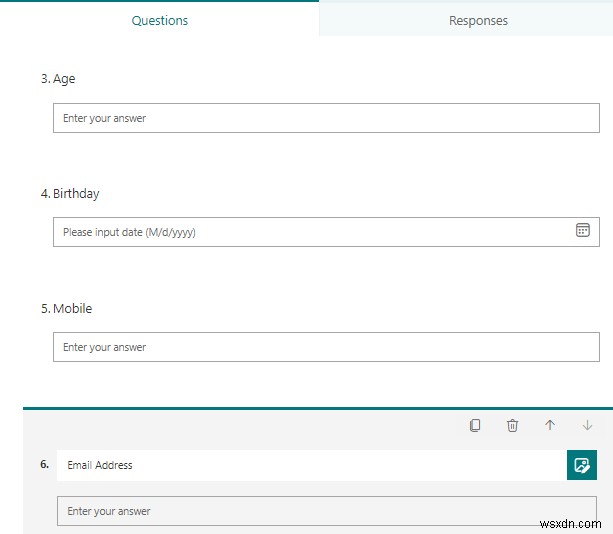Click the blank gray space left of the copy icon
Viewport: 613px width, 534px height.
pyautogui.click(x=250, y=425)
